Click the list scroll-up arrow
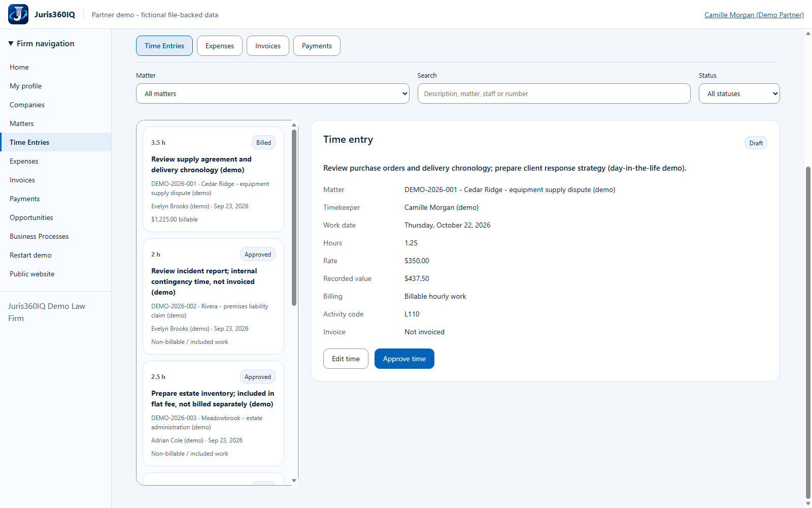The height and width of the screenshot is (508, 812). coord(294,125)
